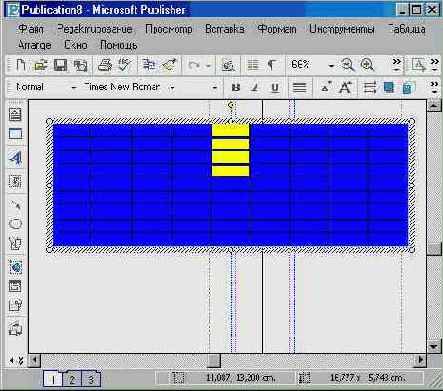Open the Окно menu
Image resolution: width=443 pixels, height=391 pixels.
click(x=76, y=45)
